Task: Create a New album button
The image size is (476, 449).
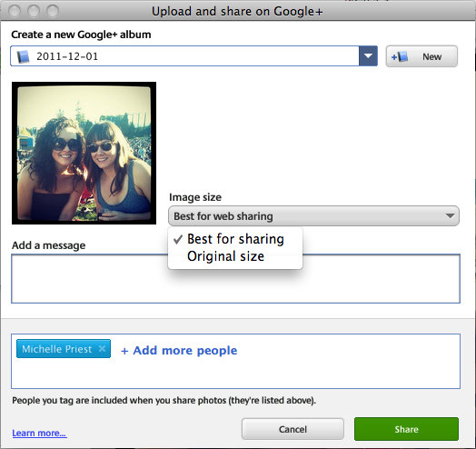Action: pyautogui.click(x=421, y=56)
